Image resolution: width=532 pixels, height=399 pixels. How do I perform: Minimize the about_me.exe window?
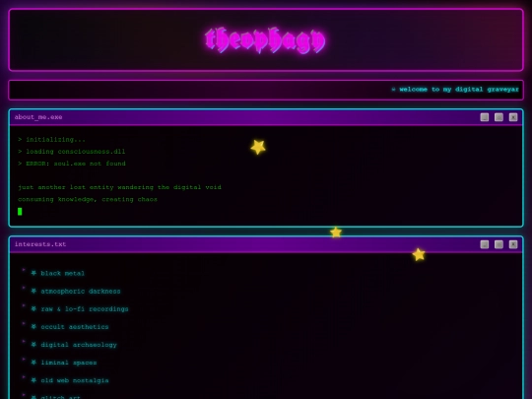[x=484, y=117]
